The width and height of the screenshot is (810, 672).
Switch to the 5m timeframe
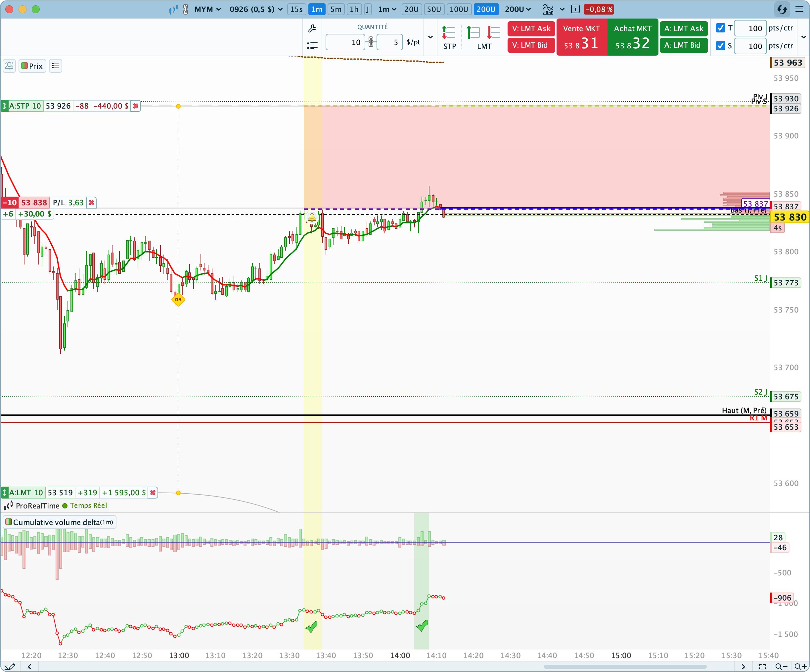pos(336,9)
